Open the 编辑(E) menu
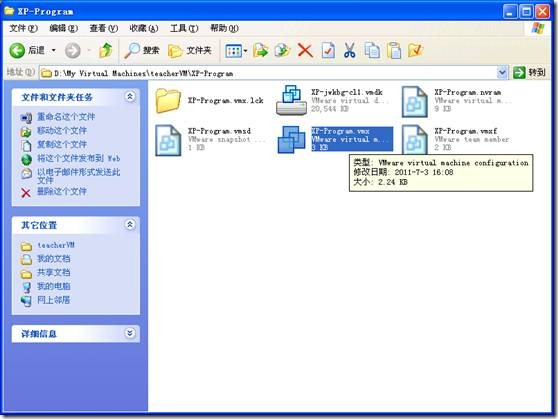 click(63, 28)
